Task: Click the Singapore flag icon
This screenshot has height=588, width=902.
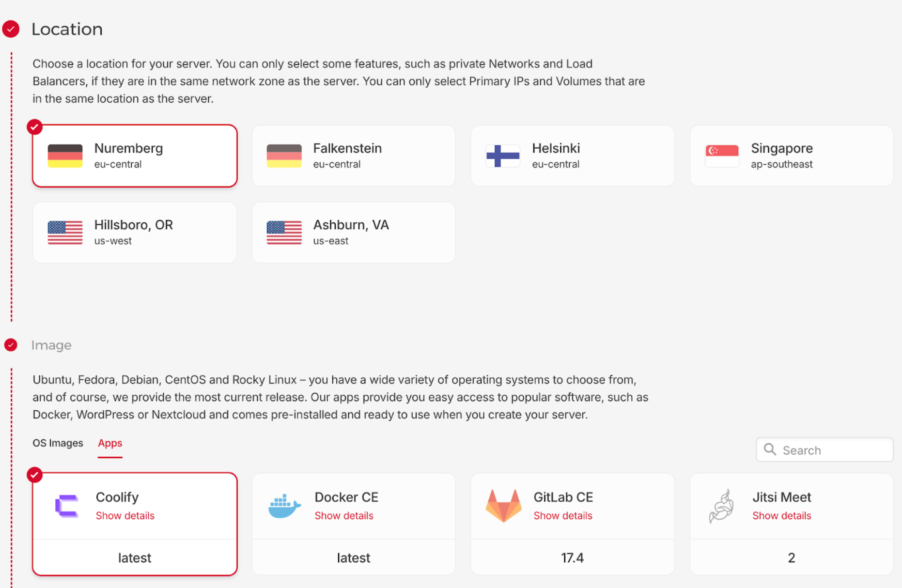Action: [x=722, y=156]
